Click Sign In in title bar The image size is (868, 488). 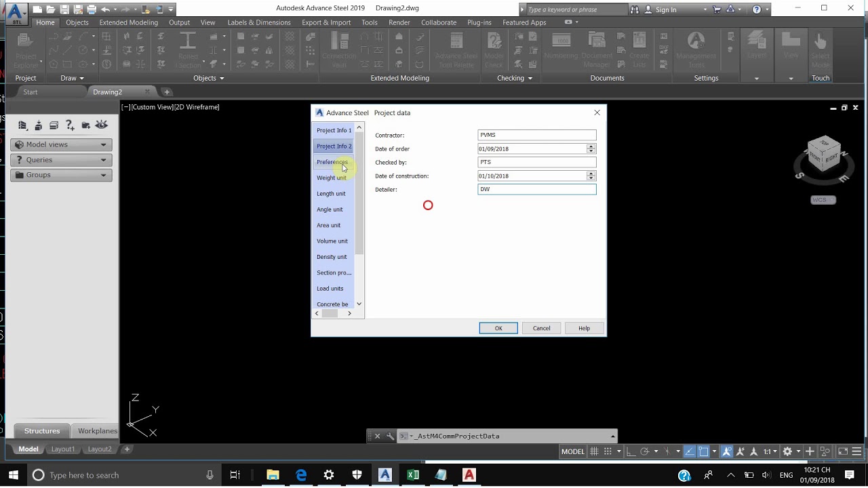[666, 9]
